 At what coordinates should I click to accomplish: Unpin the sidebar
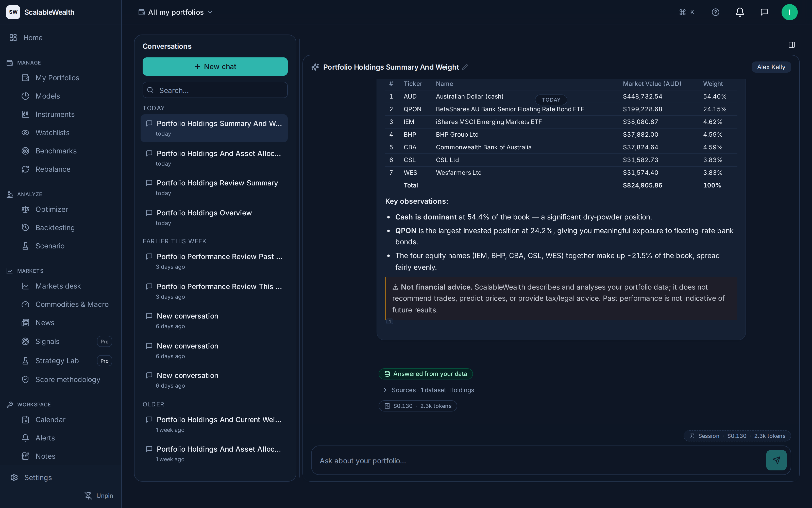pos(99,496)
